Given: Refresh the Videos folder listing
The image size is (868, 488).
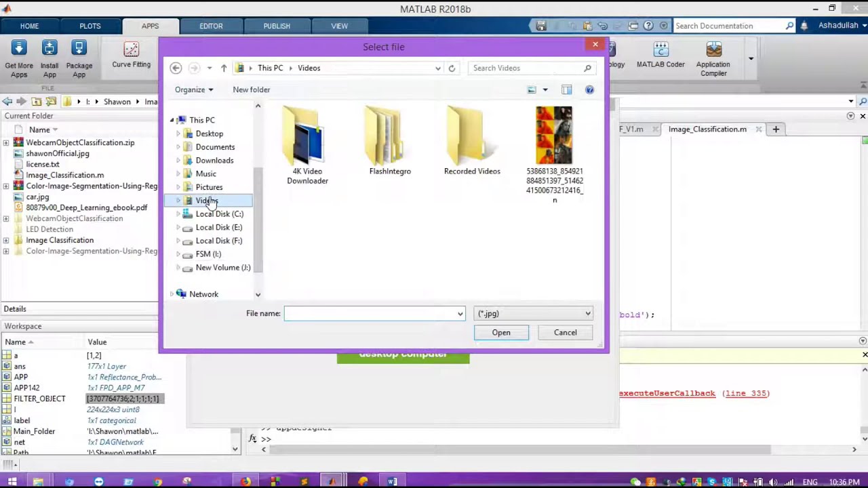Looking at the screenshot, I should (x=452, y=68).
